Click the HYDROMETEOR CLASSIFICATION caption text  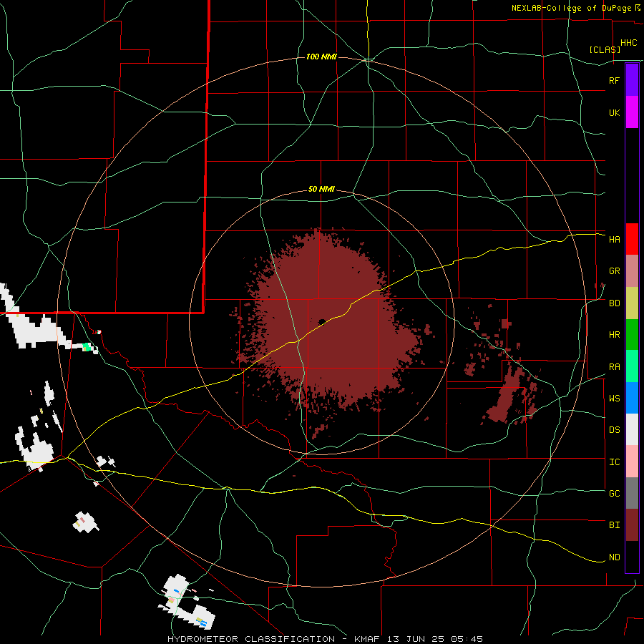coord(251,639)
